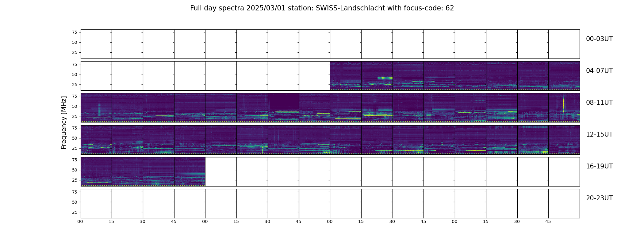Select the "04-07UT" row label

(599, 71)
